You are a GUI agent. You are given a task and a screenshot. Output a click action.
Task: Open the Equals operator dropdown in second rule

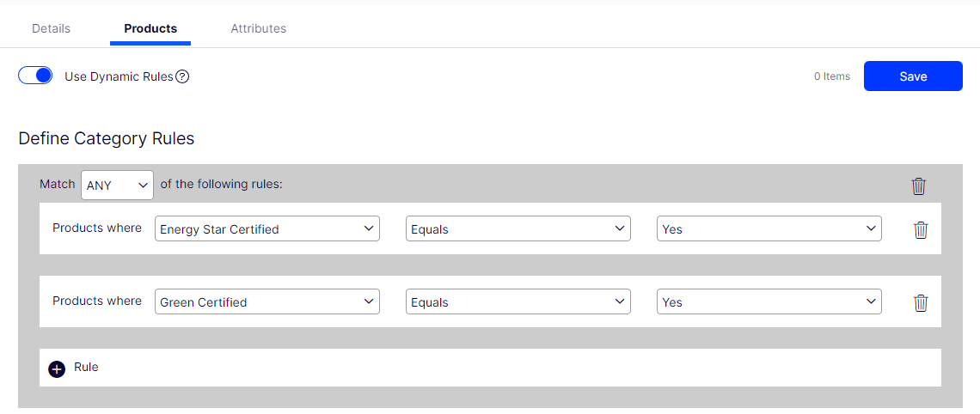(518, 302)
